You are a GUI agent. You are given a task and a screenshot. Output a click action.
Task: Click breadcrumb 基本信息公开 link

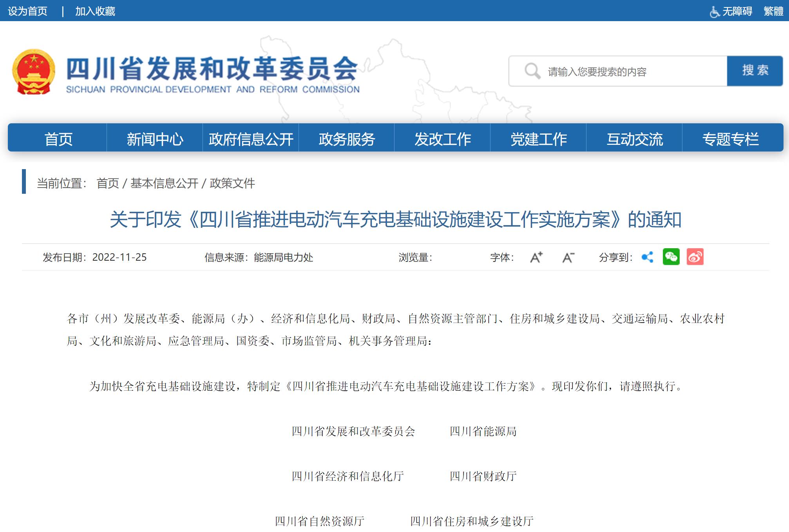pyautogui.click(x=165, y=183)
